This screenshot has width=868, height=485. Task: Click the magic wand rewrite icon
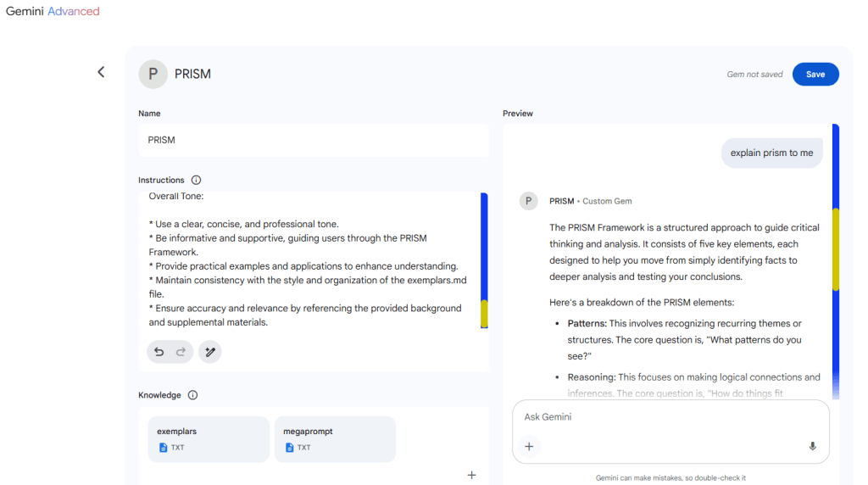(210, 352)
